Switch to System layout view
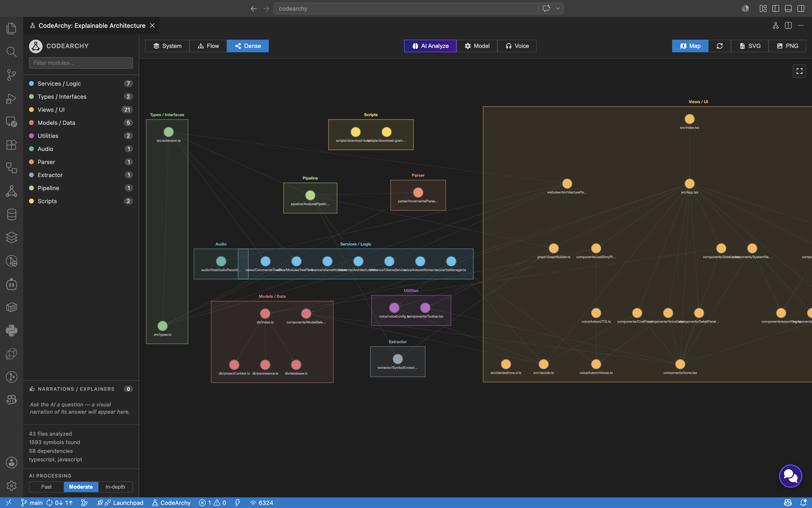Screen dimensions: 812x508 pos(167,46)
